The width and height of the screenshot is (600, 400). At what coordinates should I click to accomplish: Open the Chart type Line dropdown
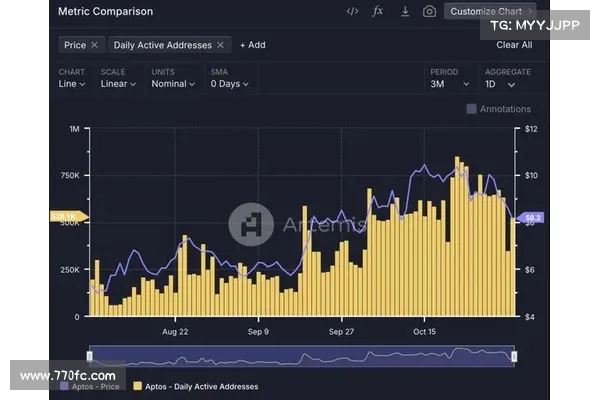point(72,84)
